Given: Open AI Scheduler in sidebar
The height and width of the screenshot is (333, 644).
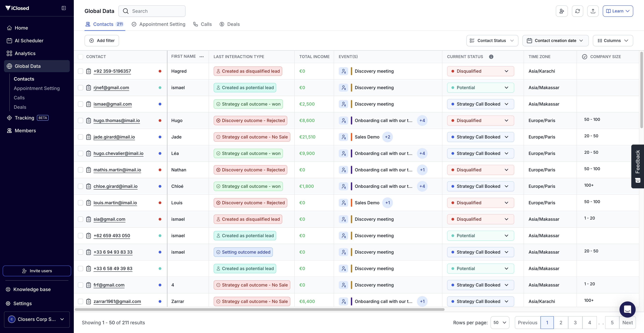Looking at the screenshot, I should (x=29, y=40).
